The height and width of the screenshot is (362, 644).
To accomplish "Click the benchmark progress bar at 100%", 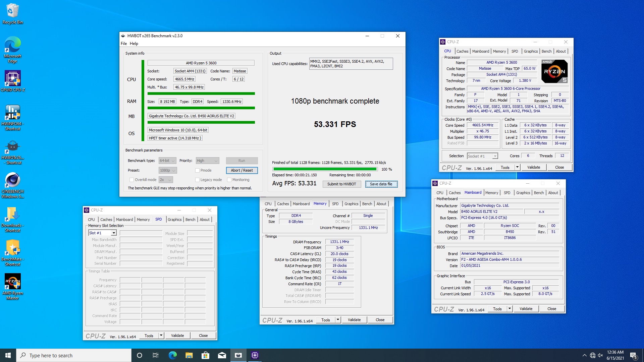I will click(325, 169).
